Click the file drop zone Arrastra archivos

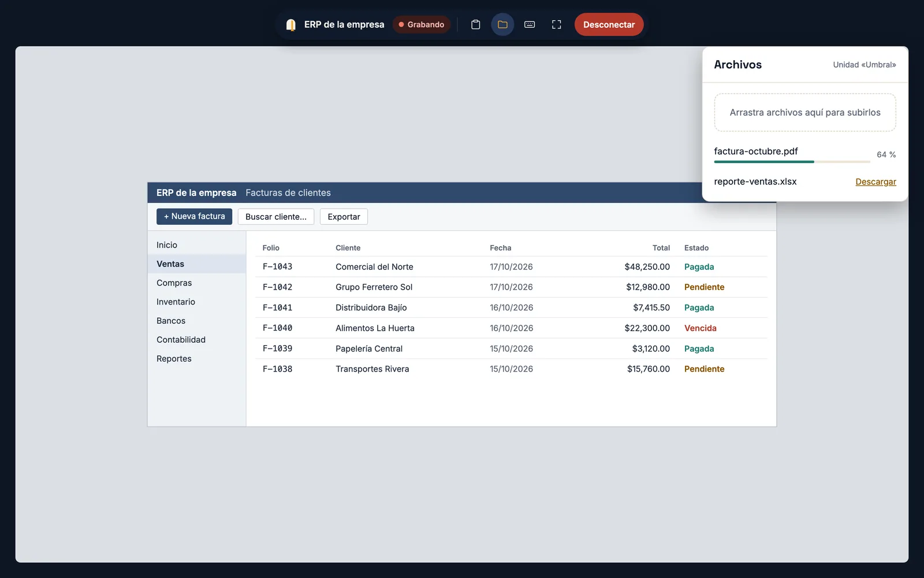click(805, 112)
